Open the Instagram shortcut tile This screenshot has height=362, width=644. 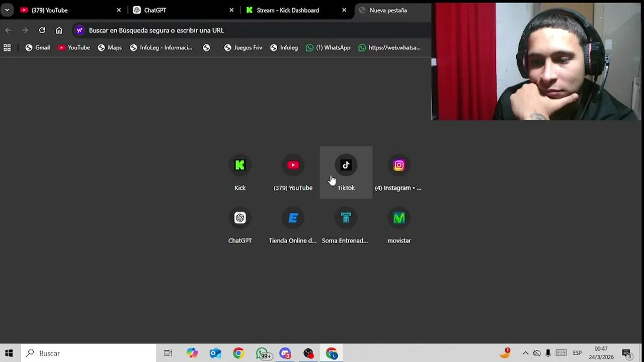point(399,172)
